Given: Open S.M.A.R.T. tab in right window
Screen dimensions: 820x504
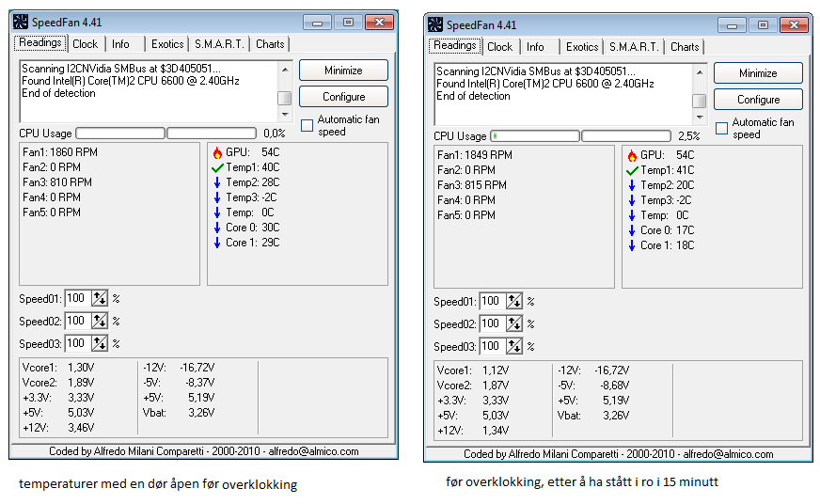Looking at the screenshot, I should pos(634,46).
